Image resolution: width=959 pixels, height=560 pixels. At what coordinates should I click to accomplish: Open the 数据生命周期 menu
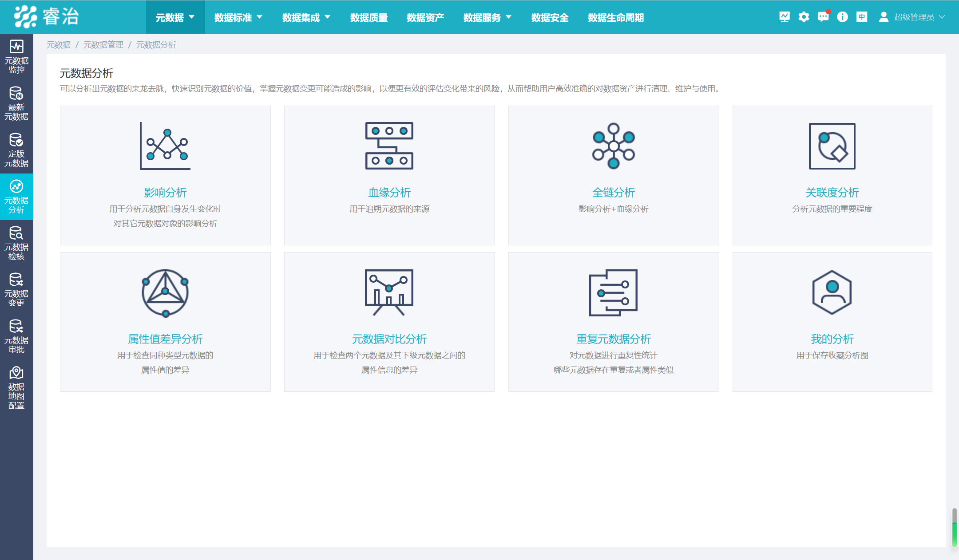click(x=616, y=17)
